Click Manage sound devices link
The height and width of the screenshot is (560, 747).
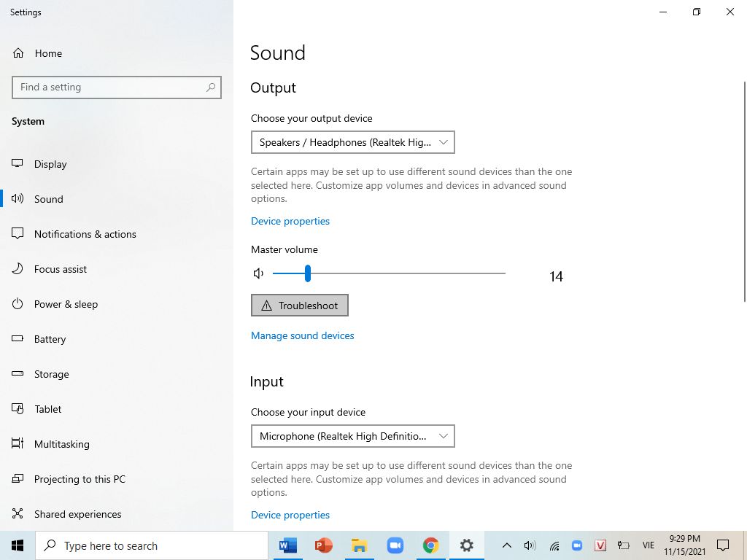click(x=303, y=335)
